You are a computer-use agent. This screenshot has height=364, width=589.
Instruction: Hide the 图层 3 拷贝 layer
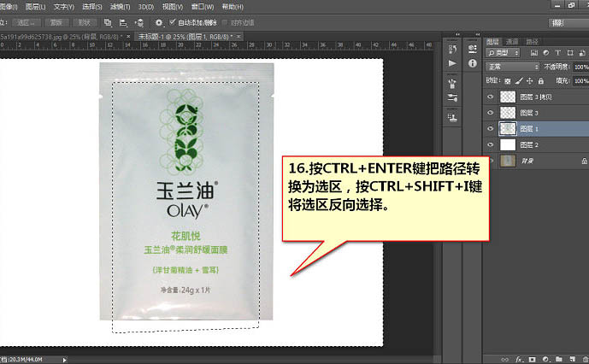pos(490,97)
